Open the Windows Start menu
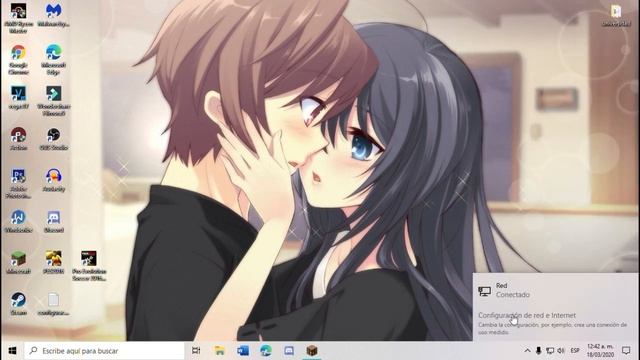640x360 pixels. click(12, 351)
